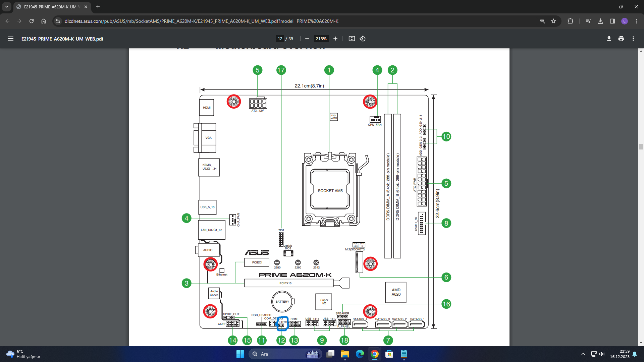Click the address bar URL
Viewport: 644px width, 362px height.
click(201, 21)
